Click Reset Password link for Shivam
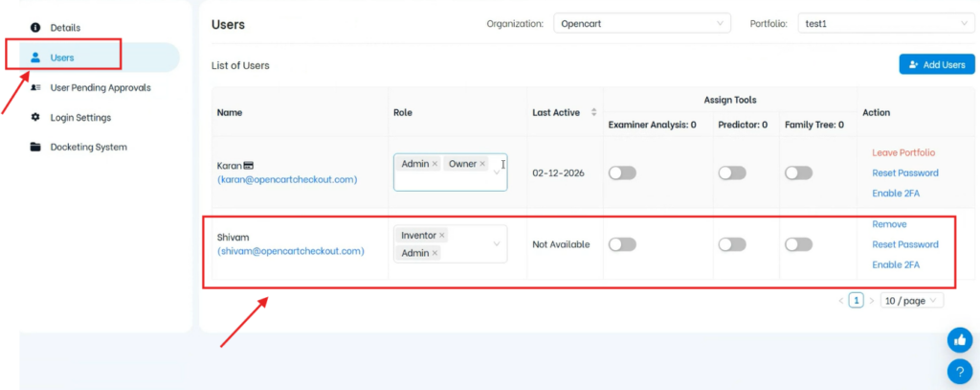Image resolution: width=980 pixels, height=390 pixels. click(904, 244)
